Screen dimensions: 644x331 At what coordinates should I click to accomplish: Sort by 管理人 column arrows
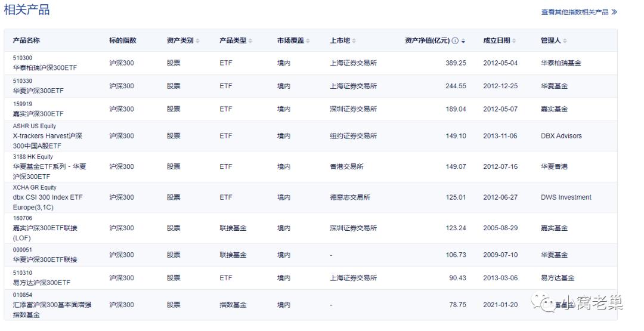tap(565, 41)
